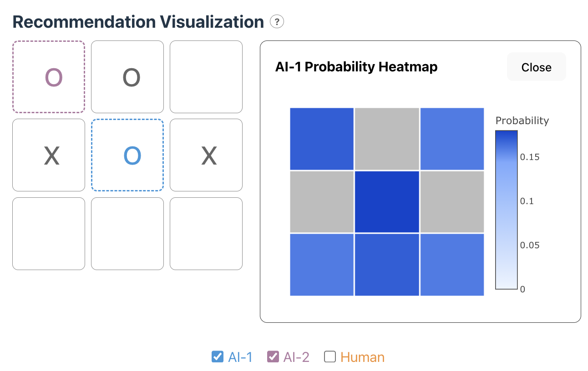588x371 pixels.
Task: Open the help tooltip next to the title
Action: click(277, 21)
